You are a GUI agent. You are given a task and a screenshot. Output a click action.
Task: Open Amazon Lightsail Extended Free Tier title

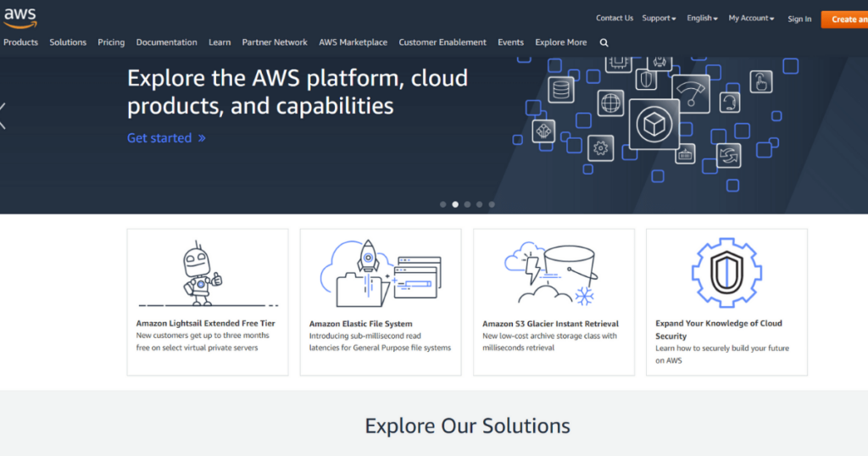coord(205,323)
